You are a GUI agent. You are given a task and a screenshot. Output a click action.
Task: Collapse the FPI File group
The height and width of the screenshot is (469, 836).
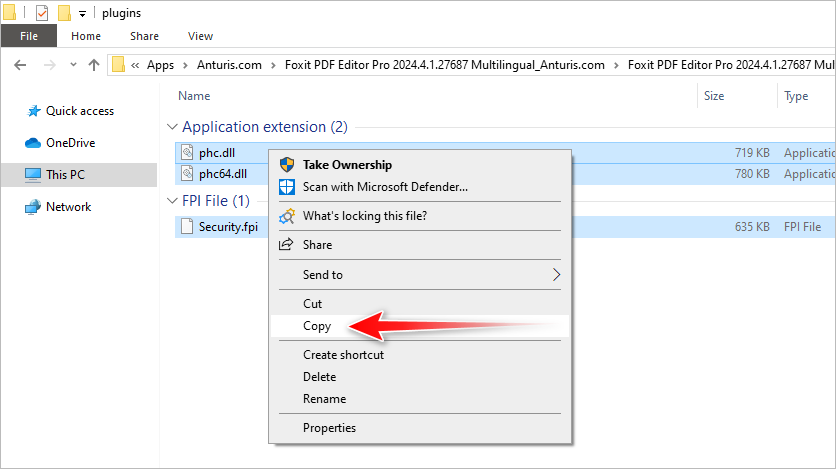click(x=172, y=201)
